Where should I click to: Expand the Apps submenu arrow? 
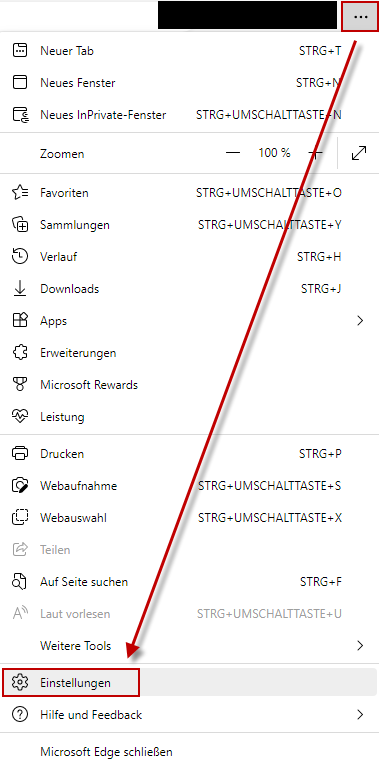360,321
